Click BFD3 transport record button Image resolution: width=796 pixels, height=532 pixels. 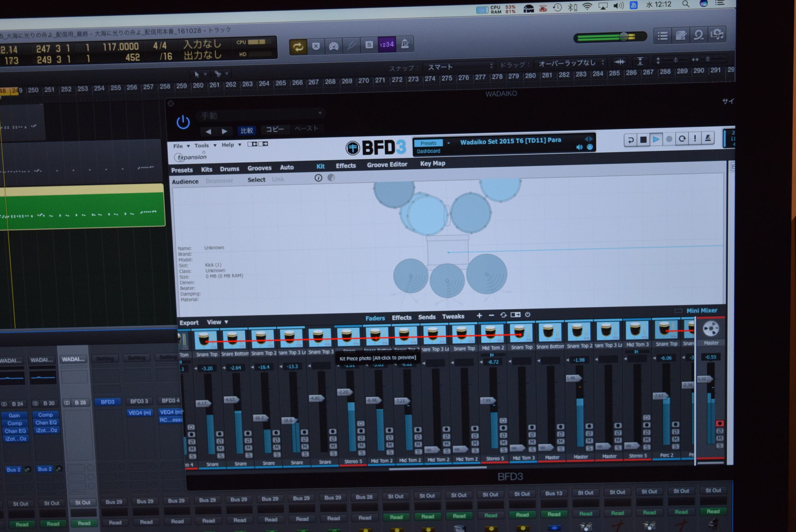click(669, 139)
